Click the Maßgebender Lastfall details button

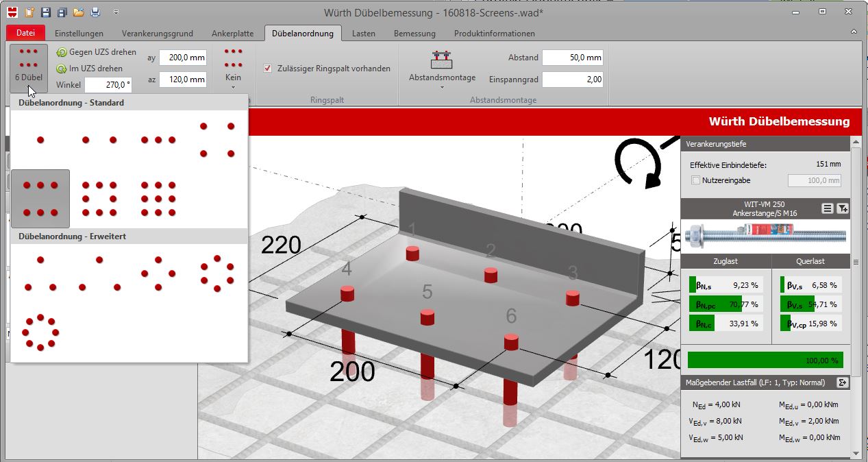click(x=842, y=382)
